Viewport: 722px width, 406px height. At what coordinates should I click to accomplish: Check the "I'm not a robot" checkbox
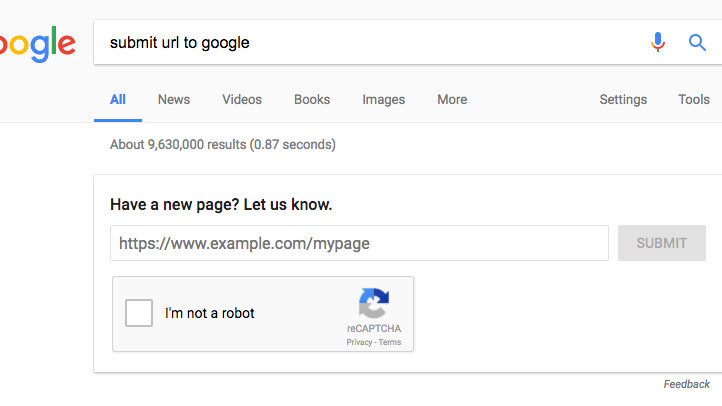click(x=139, y=314)
